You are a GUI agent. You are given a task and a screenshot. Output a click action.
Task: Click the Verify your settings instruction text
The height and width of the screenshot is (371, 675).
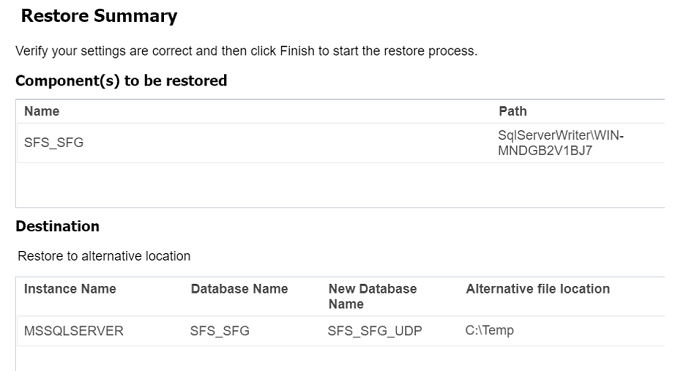pos(246,51)
